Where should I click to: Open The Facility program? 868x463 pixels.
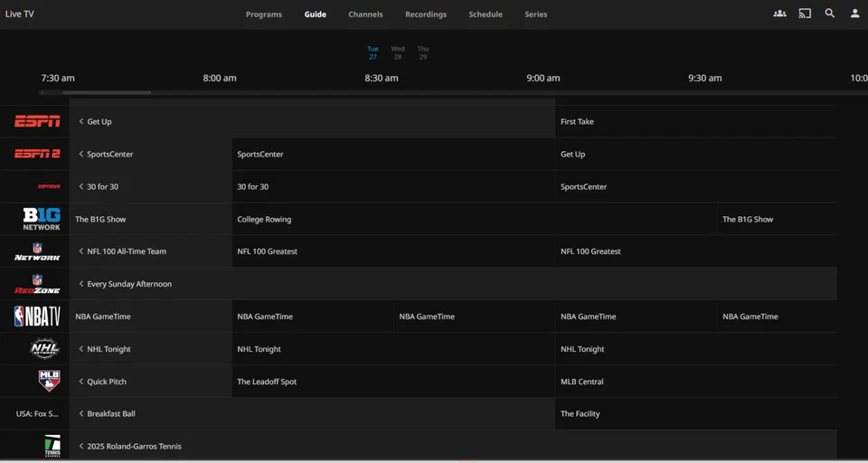(696, 413)
